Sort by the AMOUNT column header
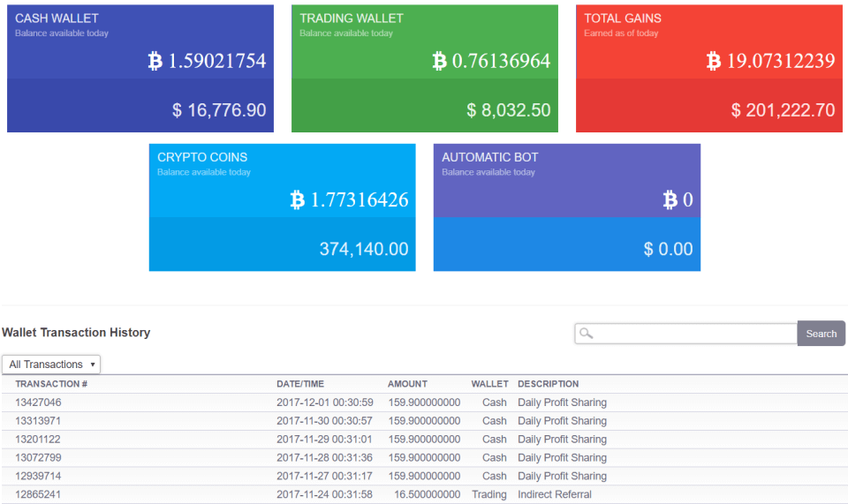The height and width of the screenshot is (504, 848). point(407,384)
